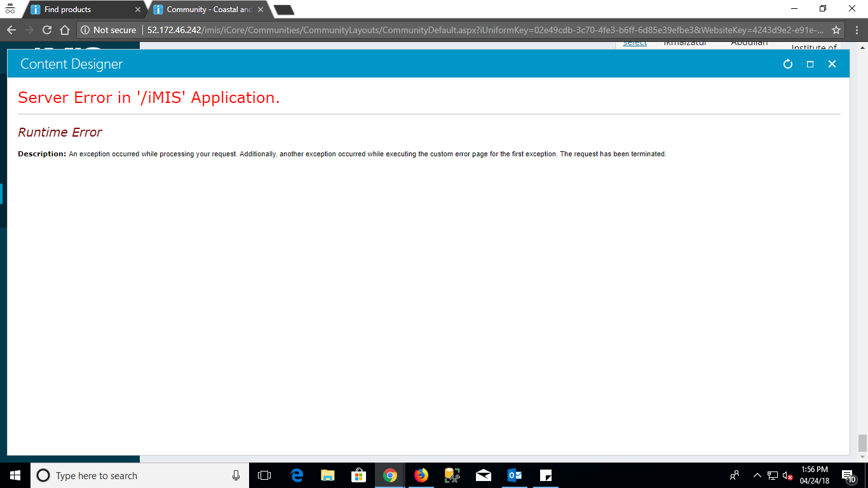Switch to the Find products tab
The image size is (868, 488).
tap(83, 10)
